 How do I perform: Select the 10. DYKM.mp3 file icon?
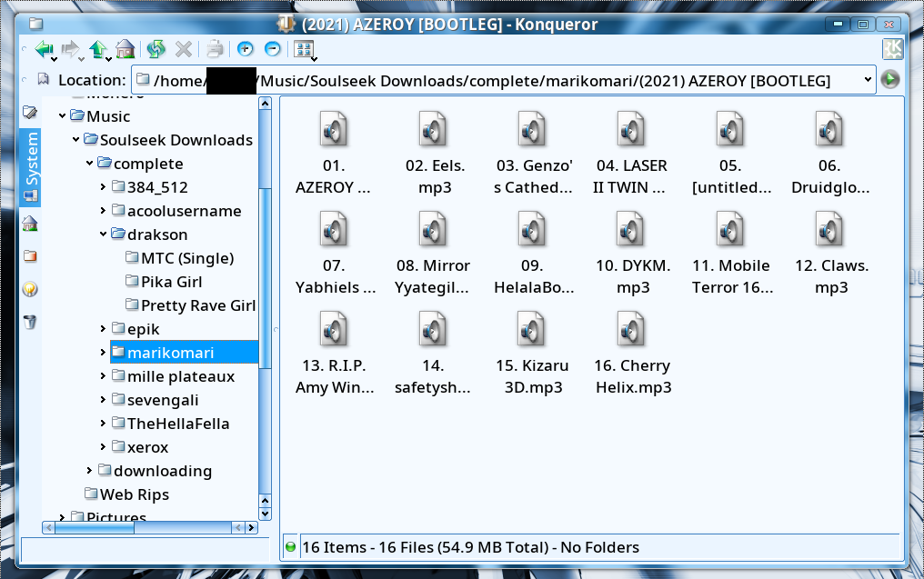[630, 228]
